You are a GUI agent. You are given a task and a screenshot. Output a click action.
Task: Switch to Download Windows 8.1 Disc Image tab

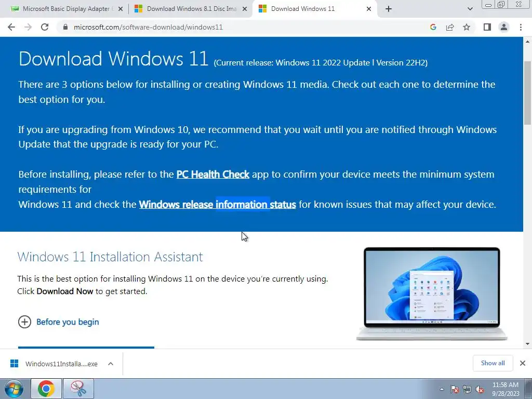(x=191, y=9)
